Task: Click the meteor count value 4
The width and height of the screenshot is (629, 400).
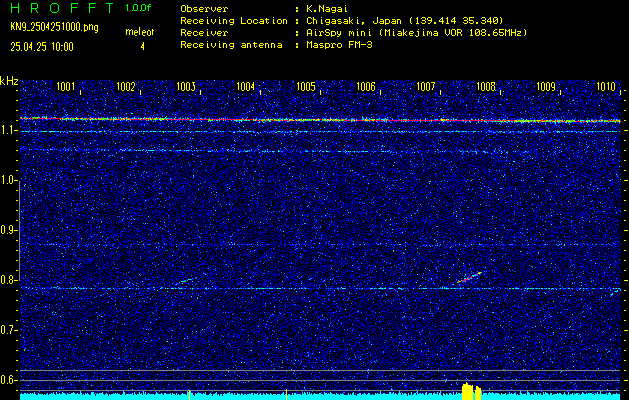Action: pos(142,47)
